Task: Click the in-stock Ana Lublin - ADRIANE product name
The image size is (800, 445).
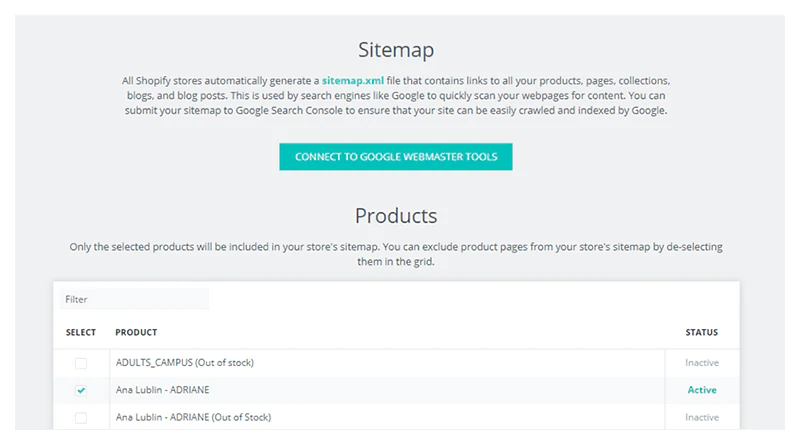Action: (162, 390)
